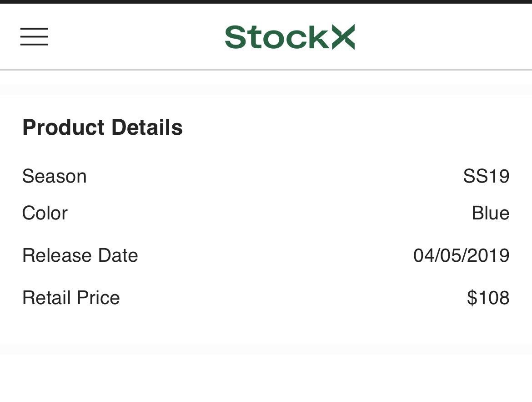Click the top line of the menu icon

tap(34, 29)
